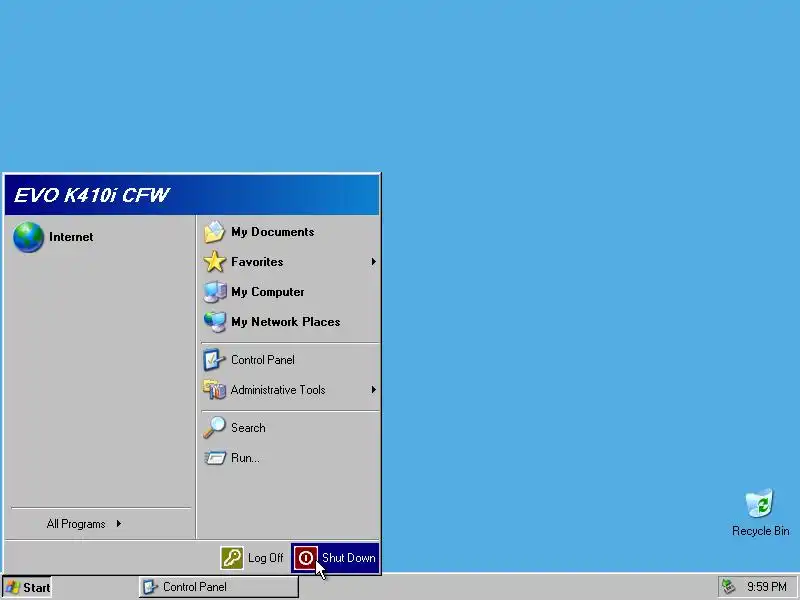This screenshot has width=800, height=600.
Task: Click the Windows flag on Start button
Action: [x=13, y=587]
